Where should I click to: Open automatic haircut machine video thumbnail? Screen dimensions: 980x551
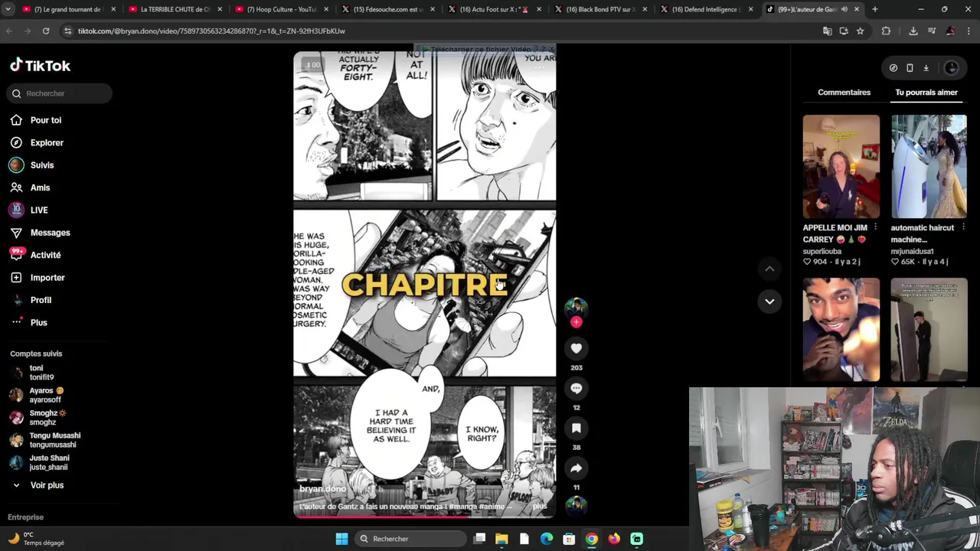(929, 167)
